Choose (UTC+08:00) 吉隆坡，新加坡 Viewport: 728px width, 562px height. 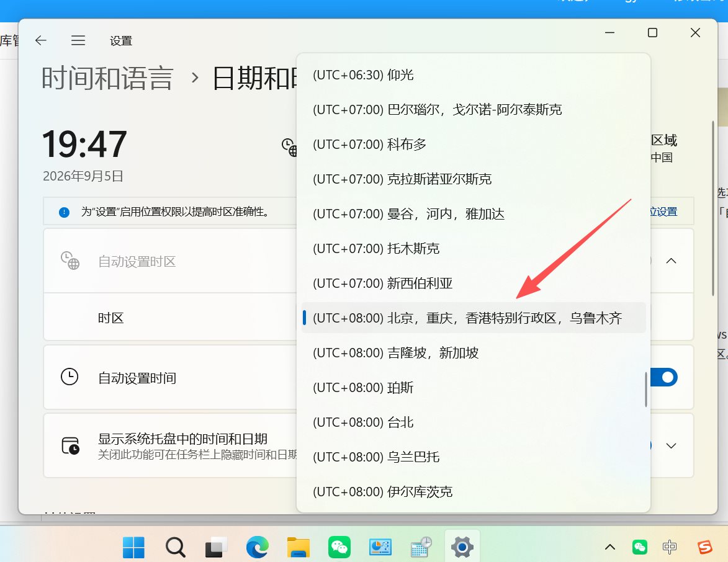point(474,353)
